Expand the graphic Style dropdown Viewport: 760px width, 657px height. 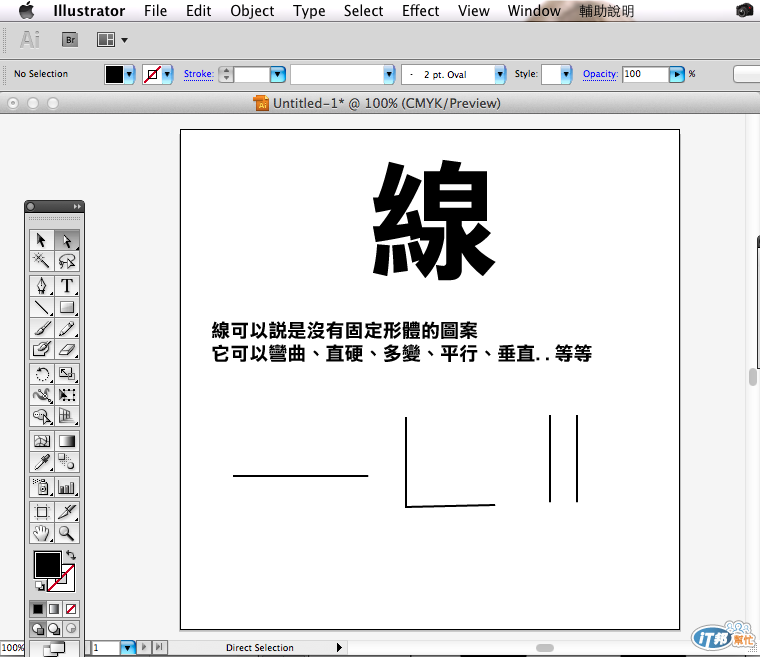pyautogui.click(x=566, y=75)
